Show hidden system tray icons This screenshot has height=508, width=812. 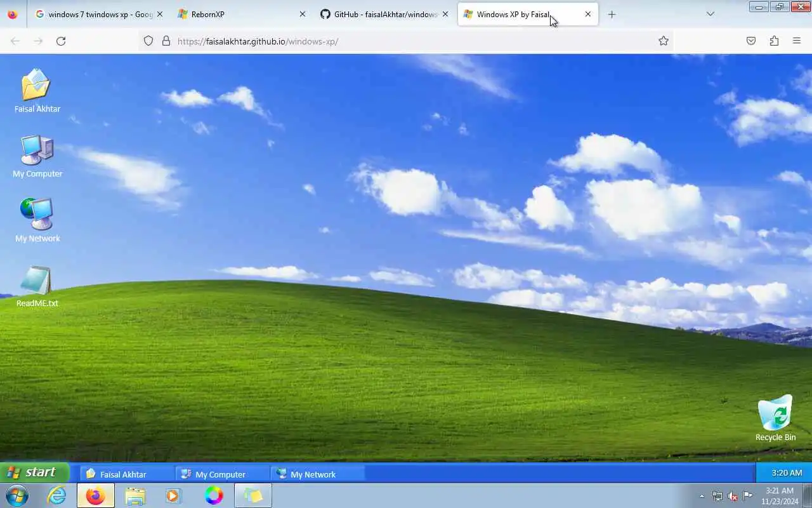702,496
